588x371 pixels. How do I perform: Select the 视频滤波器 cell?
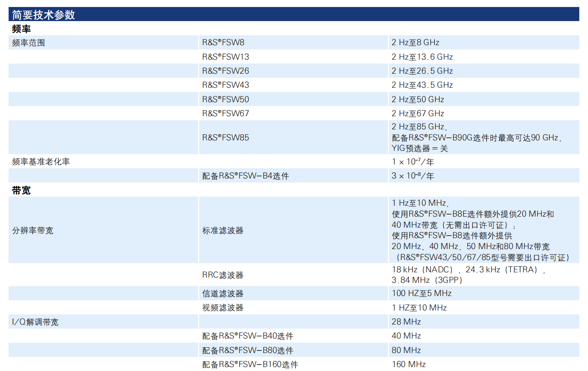[x=223, y=308]
